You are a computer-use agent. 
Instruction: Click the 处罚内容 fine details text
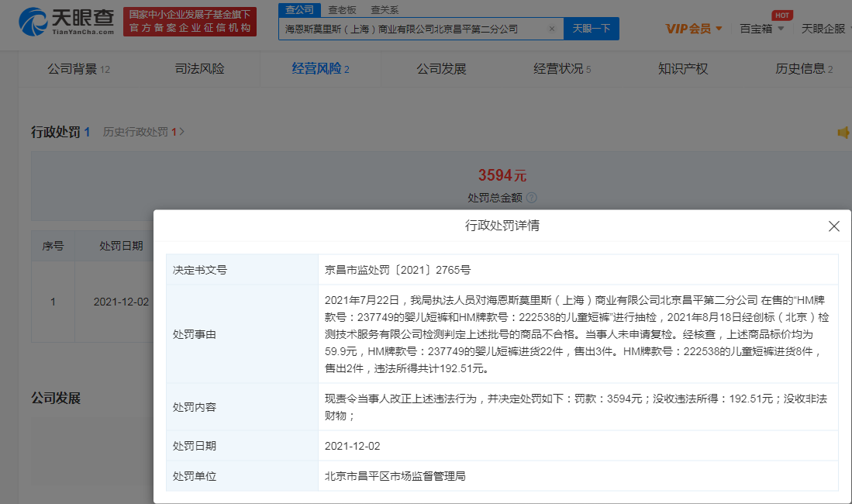click(x=576, y=406)
